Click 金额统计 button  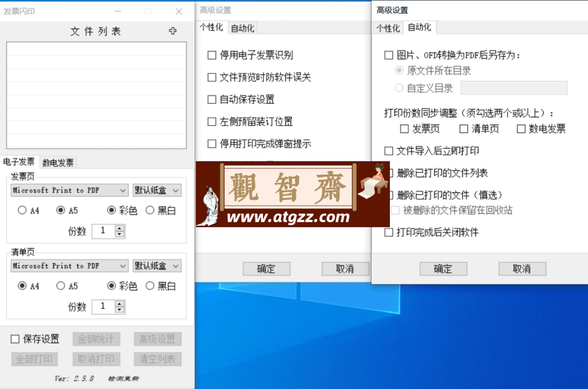[96, 339]
